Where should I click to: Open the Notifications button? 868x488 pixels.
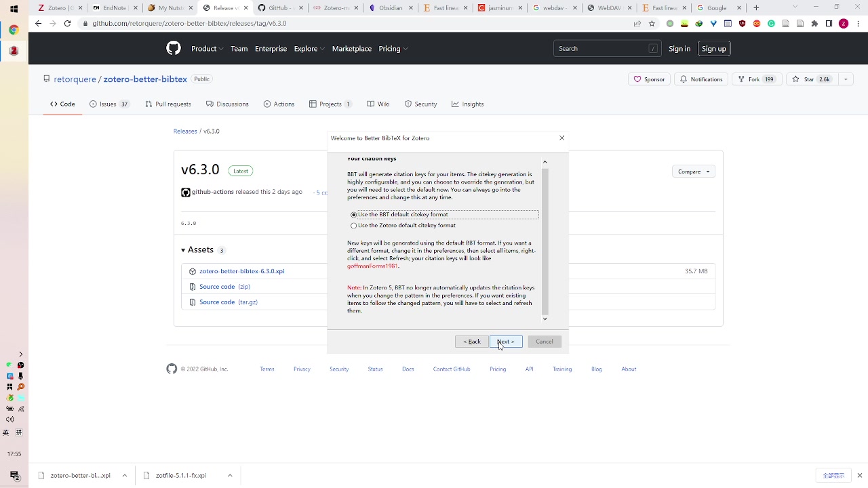pos(701,79)
